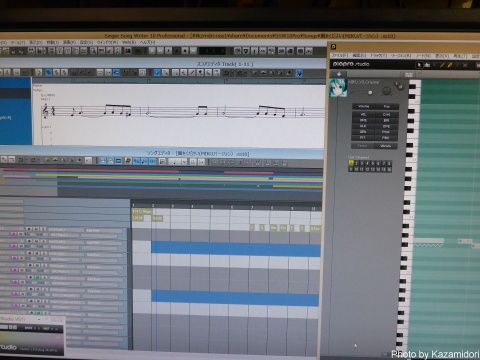Click the Hatsune Miku avatar thumbnail
The image size is (480, 360).
(x=338, y=88)
